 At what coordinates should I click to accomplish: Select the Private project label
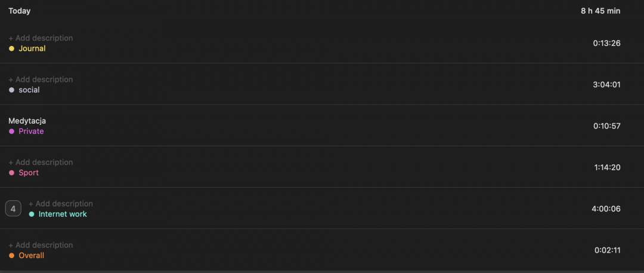point(31,131)
